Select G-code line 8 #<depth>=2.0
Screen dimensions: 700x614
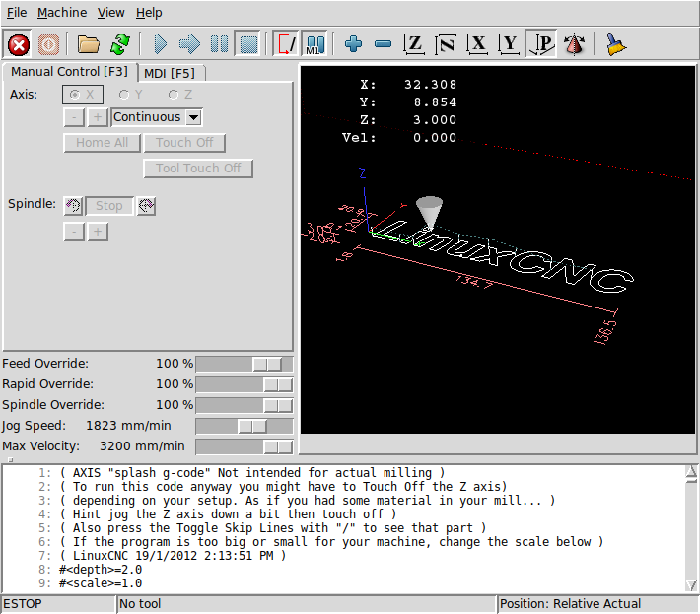click(x=101, y=570)
